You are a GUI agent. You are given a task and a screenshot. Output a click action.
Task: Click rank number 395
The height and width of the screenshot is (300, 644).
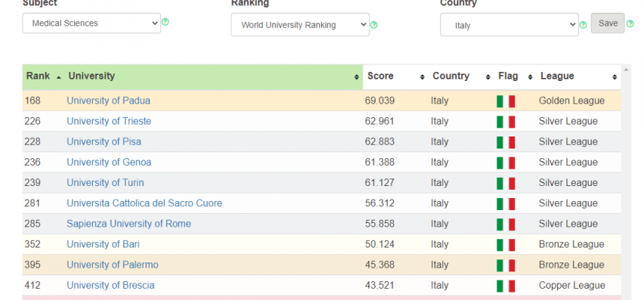click(32, 265)
